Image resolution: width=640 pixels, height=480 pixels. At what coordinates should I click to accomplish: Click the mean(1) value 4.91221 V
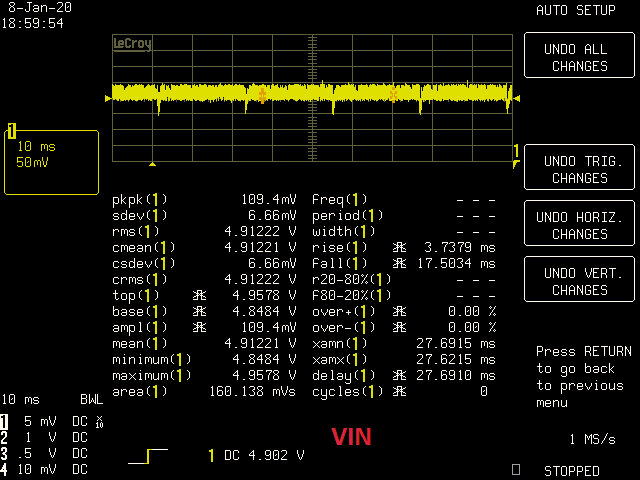coord(260,343)
